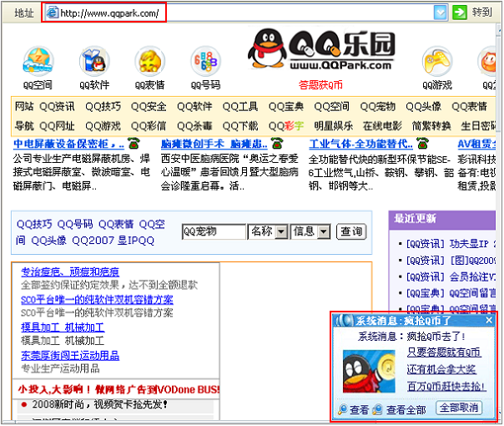Image resolution: width=504 pixels, height=426 pixels.
Task: Open the 工业气体-全功能替代 ad link
Action: [x=360, y=144]
